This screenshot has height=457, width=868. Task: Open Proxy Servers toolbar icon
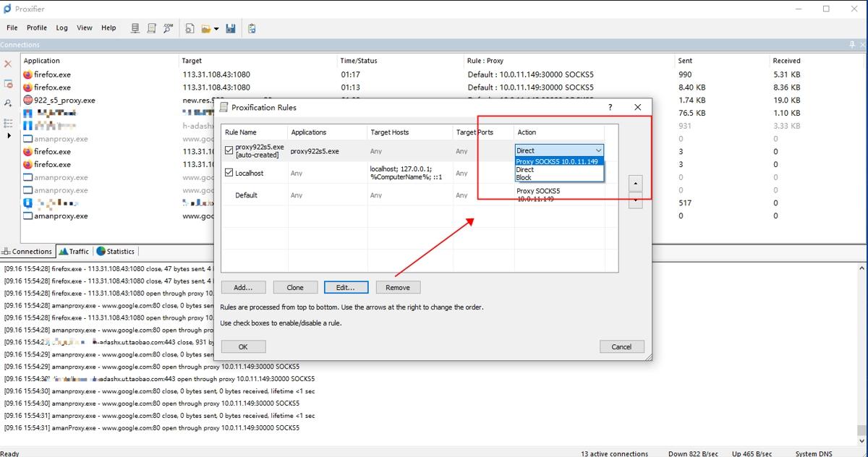coord(135,28)
